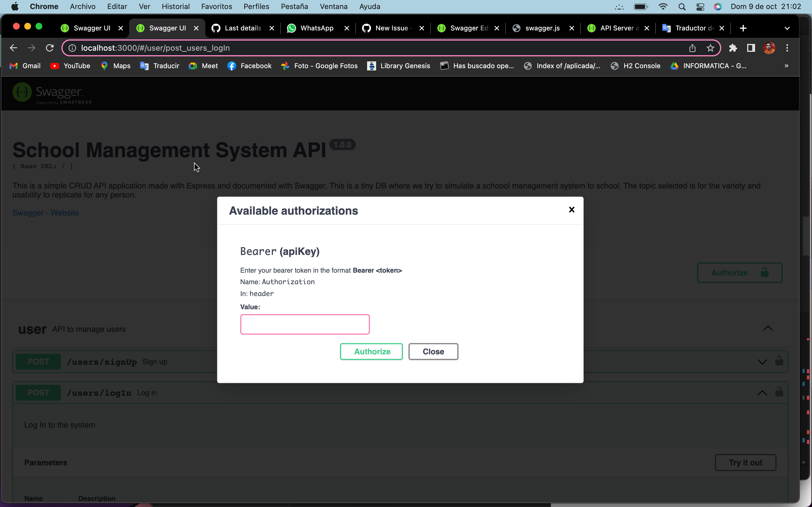The image size is (812, 507).
Task: Expand the tab search dropdown arrow
Action: click(x=787, y=28)
